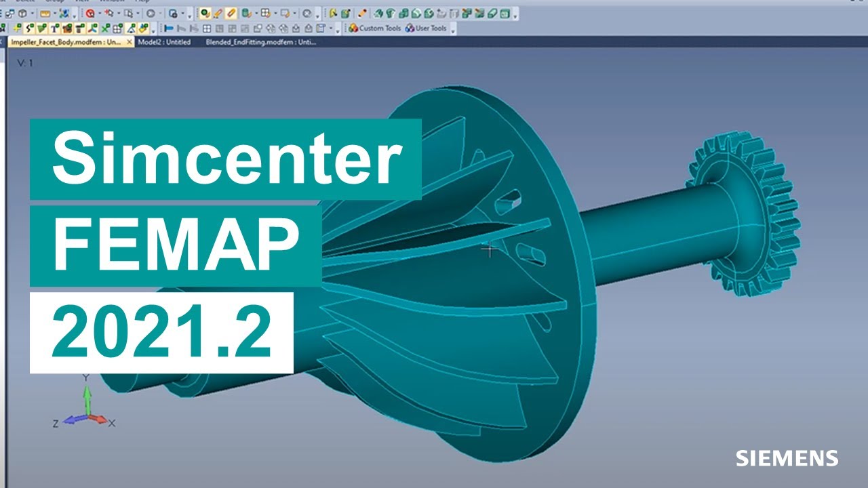Open the list icon dropdown arrow in second row

(x=331, y=28)
